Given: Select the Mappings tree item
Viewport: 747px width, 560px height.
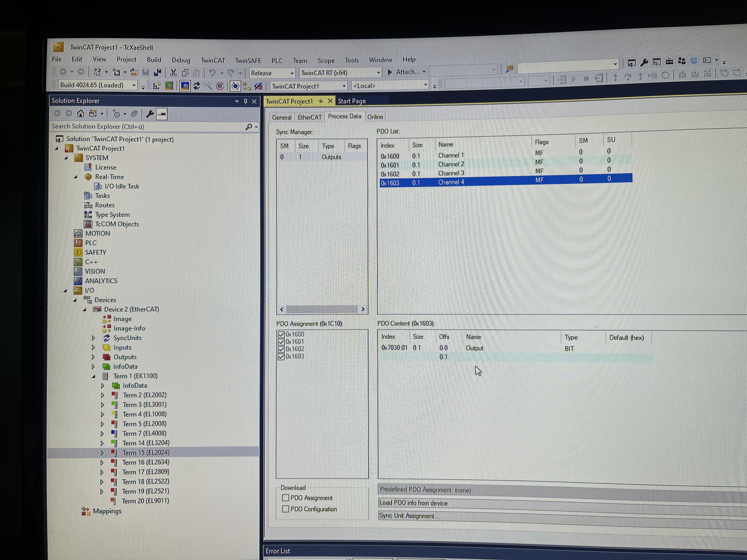Looking at the screenshot, I should click(x=107, y=511).
